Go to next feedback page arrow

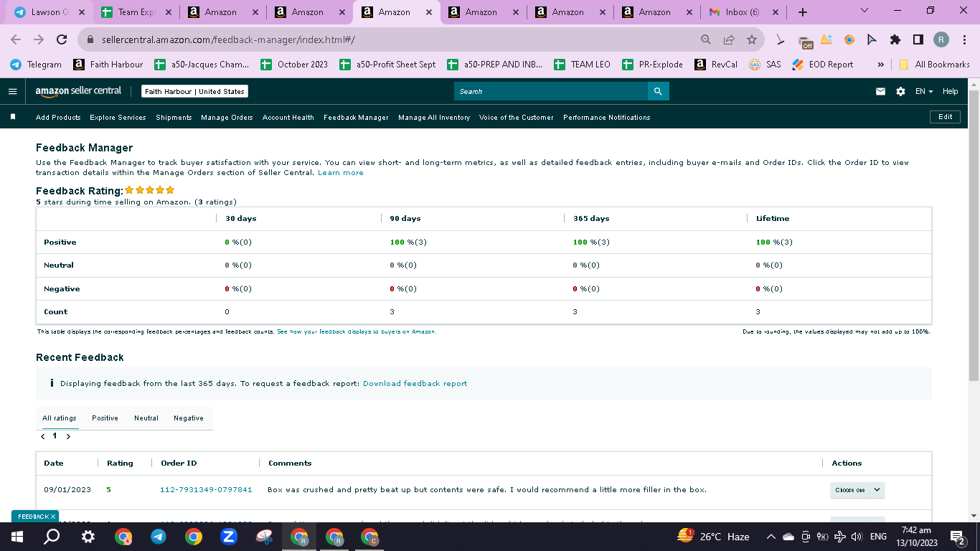click(x=68, y=436)
